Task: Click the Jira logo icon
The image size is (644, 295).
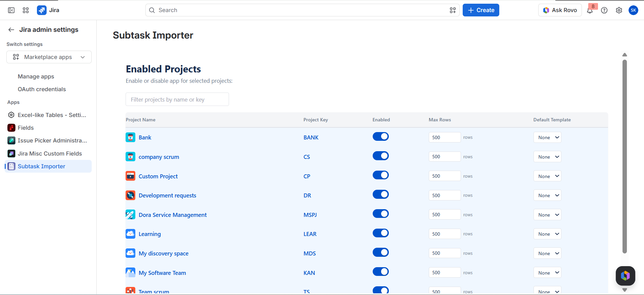Action: 42,10
